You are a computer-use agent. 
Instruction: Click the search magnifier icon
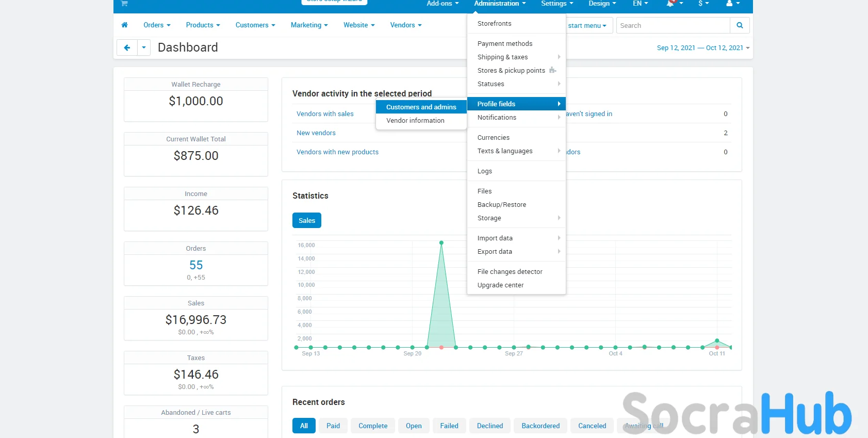(x=740, y=25)
